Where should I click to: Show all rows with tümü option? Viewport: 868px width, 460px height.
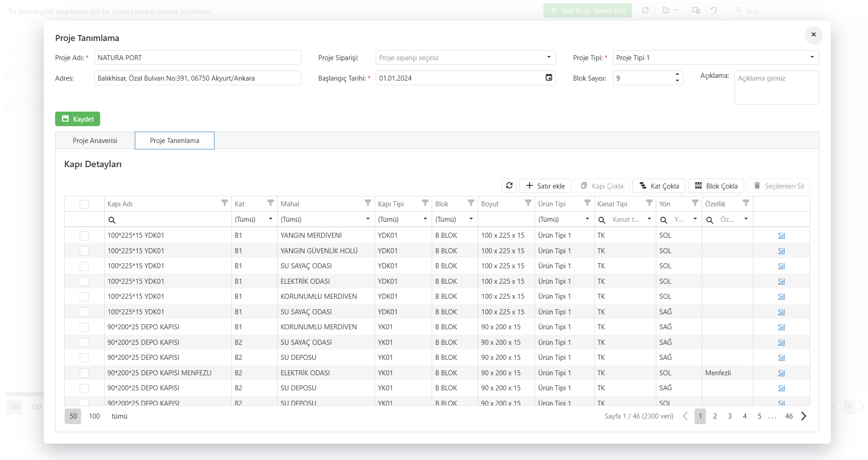point(119,416)
